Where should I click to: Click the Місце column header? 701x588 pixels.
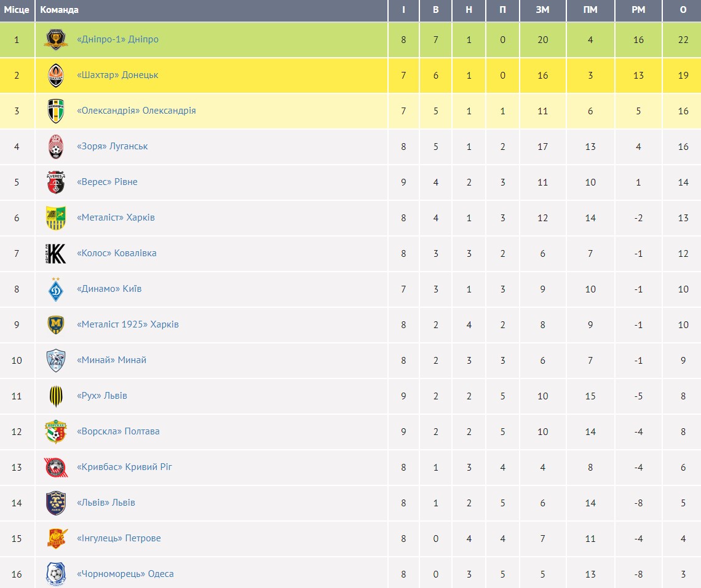tap(17, 10)
